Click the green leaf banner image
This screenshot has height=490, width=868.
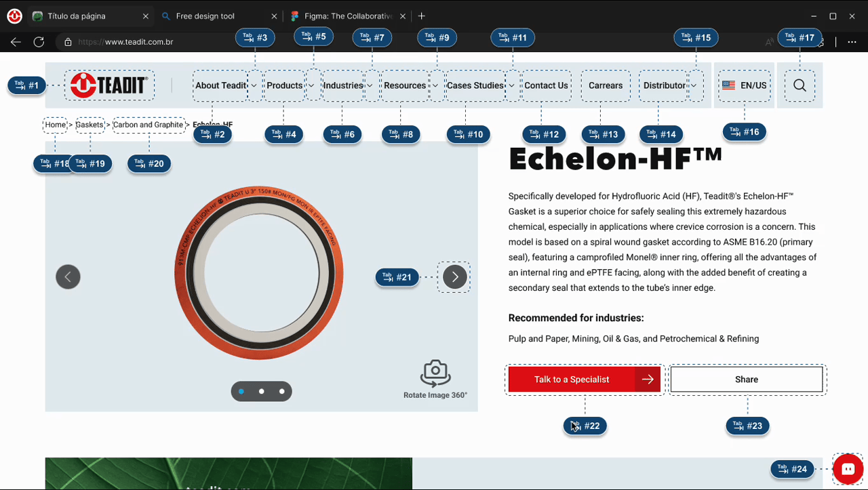(x=229, y=474)
